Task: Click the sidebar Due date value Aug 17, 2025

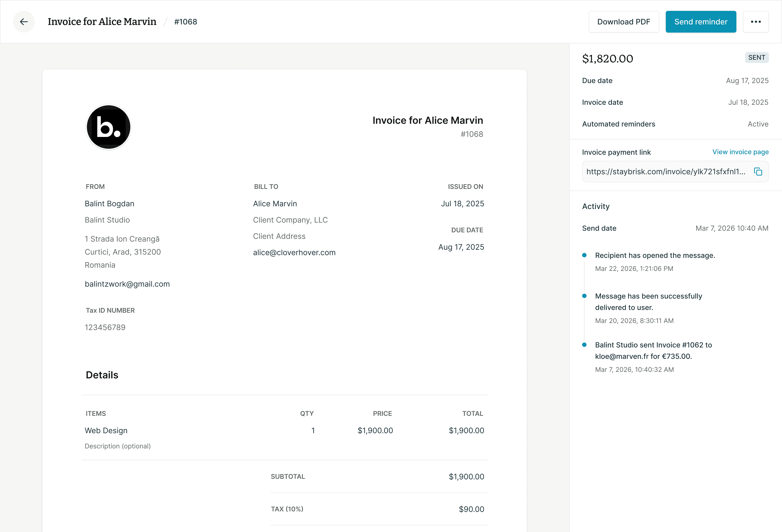Action: (x=747, y=81)
